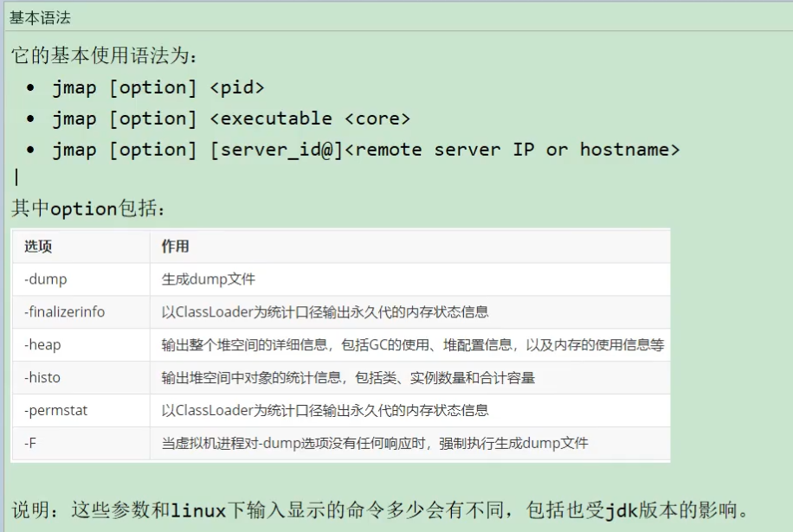Click the -heap description about GC usage

(413, 344)
